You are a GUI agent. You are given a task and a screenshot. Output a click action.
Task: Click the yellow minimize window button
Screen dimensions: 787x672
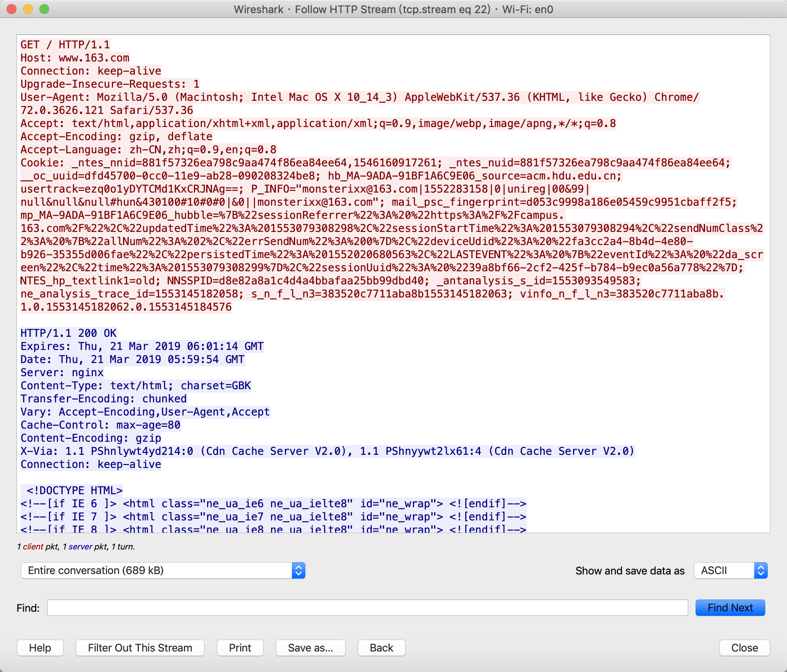click(28, 9)
